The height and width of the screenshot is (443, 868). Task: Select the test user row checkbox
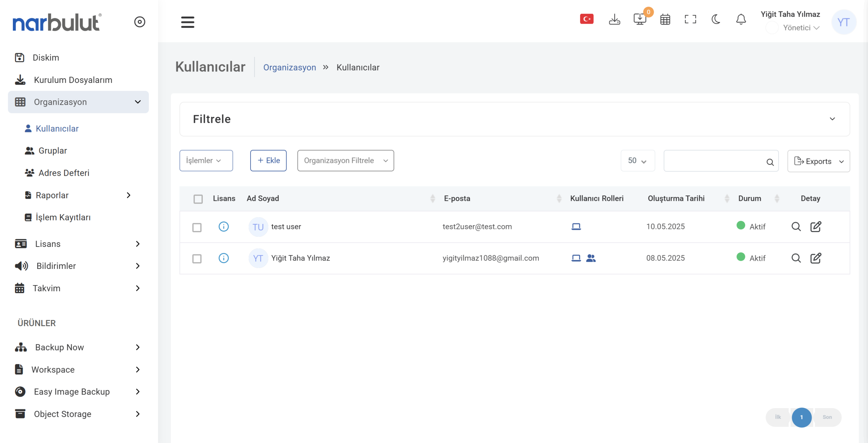[197, 227]
